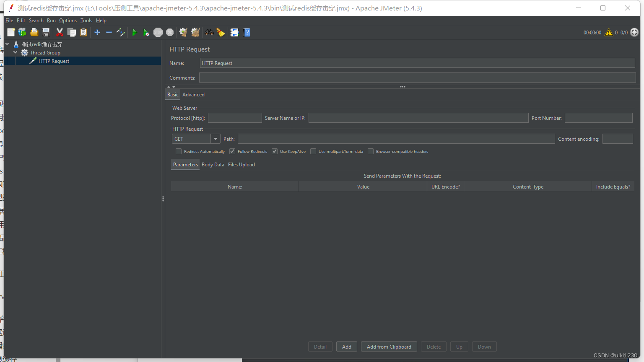Enable Browser-compatible headers checkbox

(371, 151)
